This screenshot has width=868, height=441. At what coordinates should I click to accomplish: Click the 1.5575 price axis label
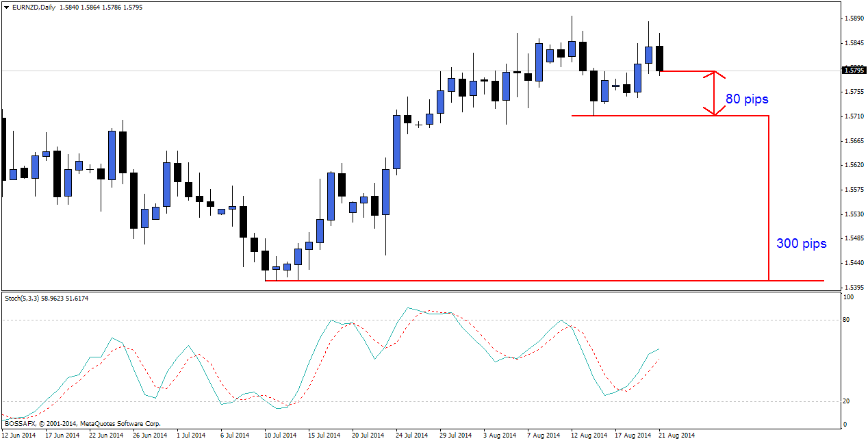tap(853, 190)
